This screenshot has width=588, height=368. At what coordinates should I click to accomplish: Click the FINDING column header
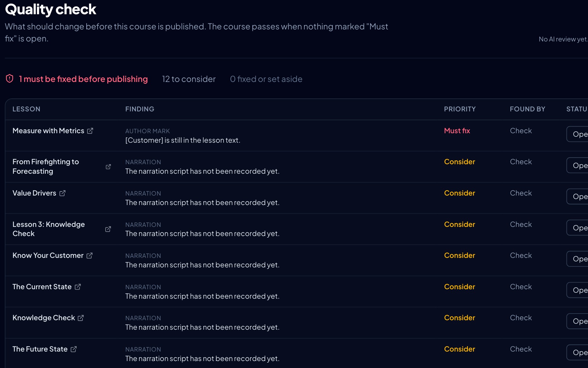pyautogui.click(x=140, y=109)
